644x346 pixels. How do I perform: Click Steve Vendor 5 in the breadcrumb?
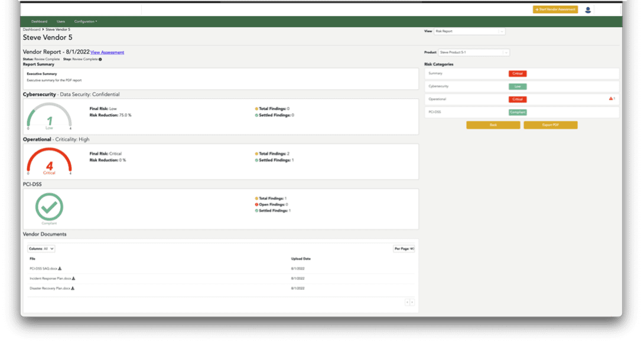coord(57,30)
